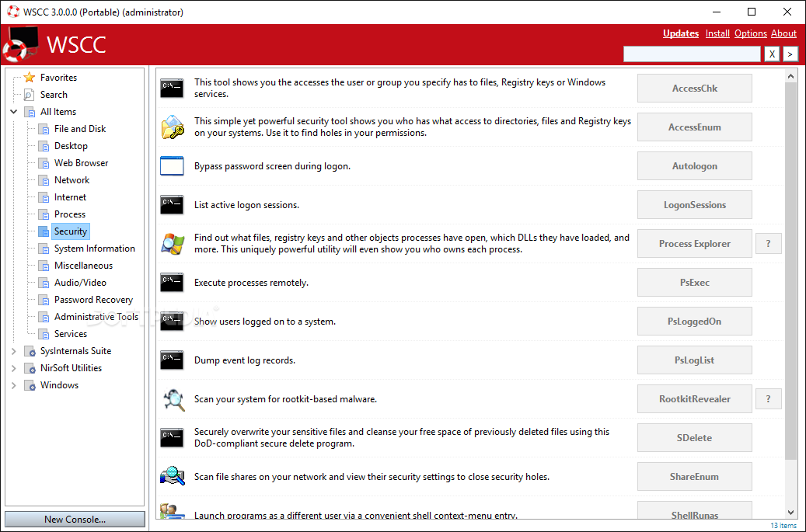Click the NirSoft Utilities node icon
This screenshot has width=806, height=532.
pos(30,367)
